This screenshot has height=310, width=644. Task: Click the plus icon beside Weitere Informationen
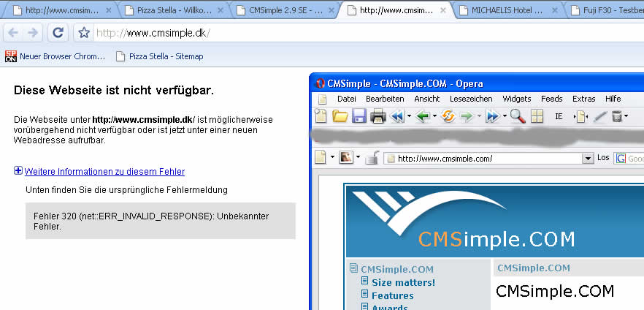click(18, 170)
